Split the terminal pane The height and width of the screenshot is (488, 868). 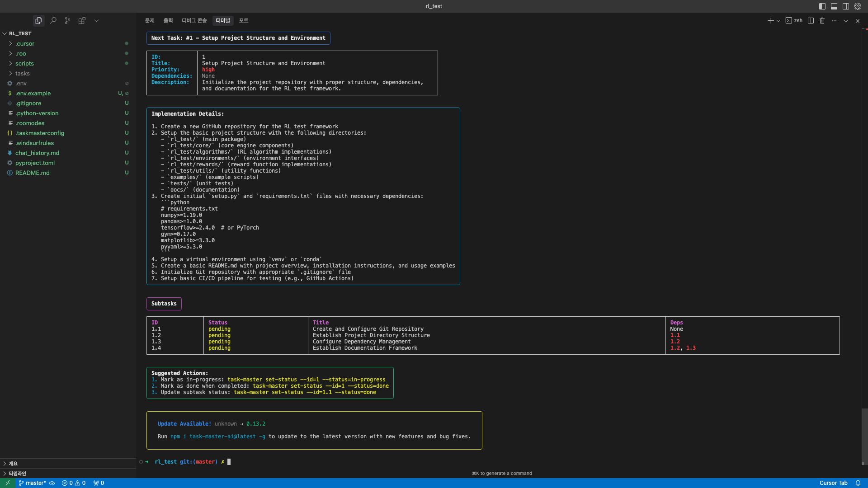[811, 21]
